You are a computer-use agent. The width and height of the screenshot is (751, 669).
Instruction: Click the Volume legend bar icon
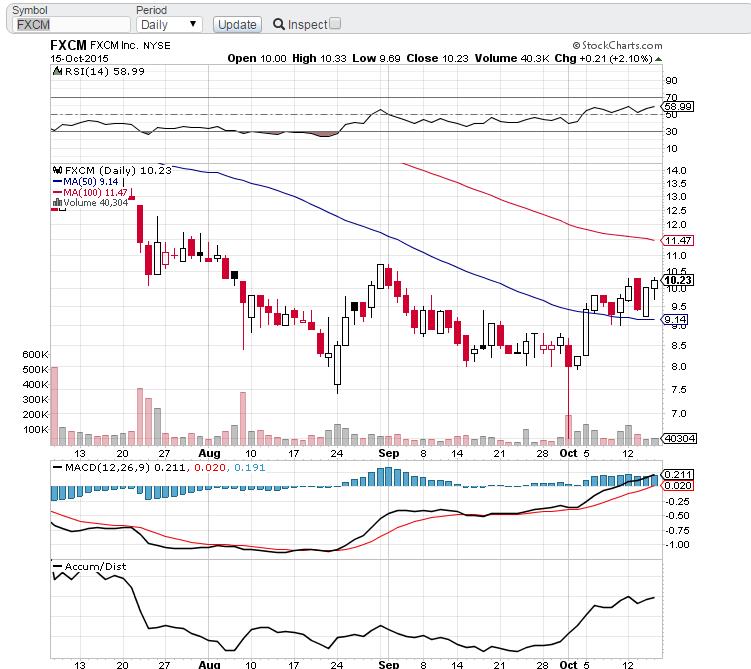[x=57, y=203]
